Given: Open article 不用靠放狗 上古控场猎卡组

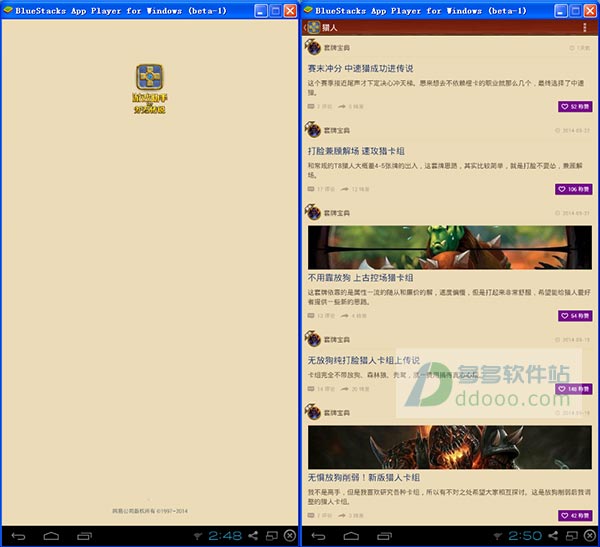Looking at the screenshot, I should pyautogui.click(x=360, y=278).
